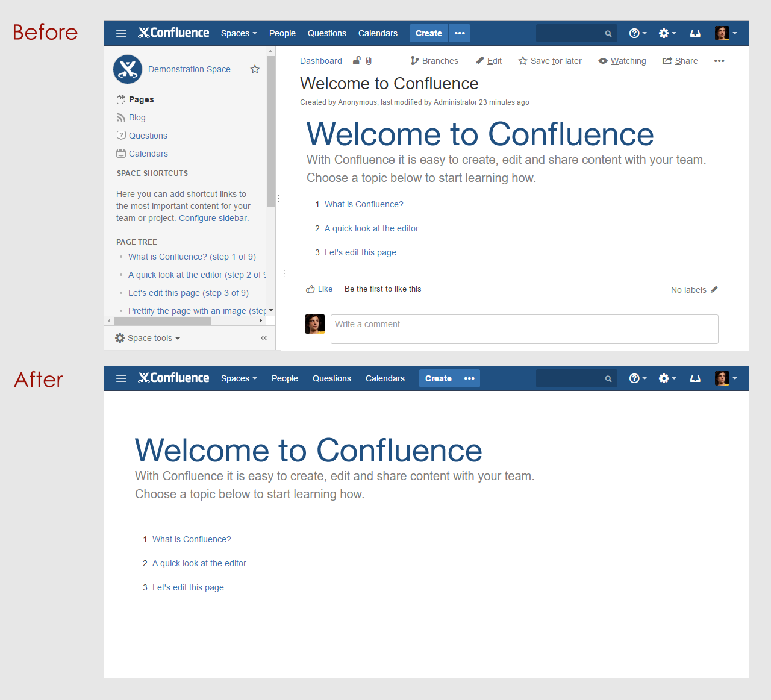771x700 pixels.
Task: Open user profile avatar menu in Before header
Action: 726,33
